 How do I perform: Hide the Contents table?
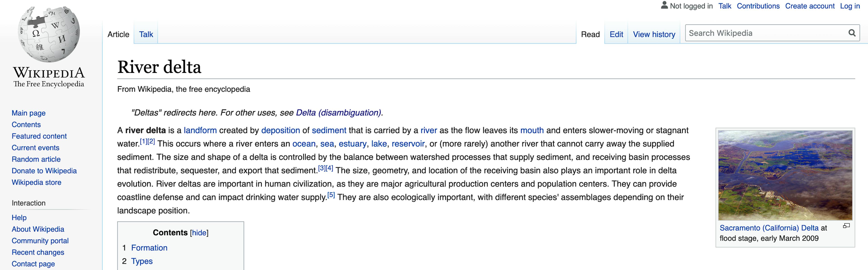coord(199,232)
